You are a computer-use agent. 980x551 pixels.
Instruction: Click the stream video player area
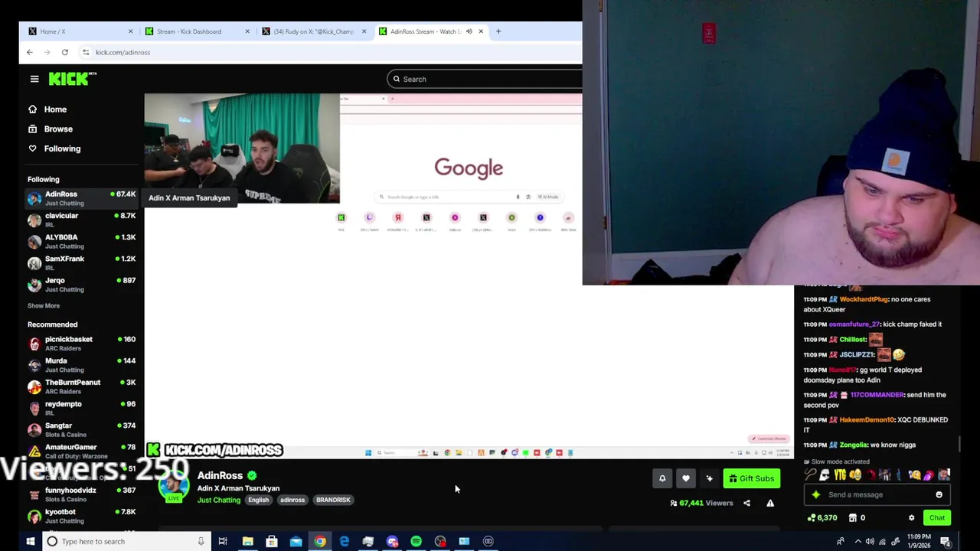click(469, 275)
